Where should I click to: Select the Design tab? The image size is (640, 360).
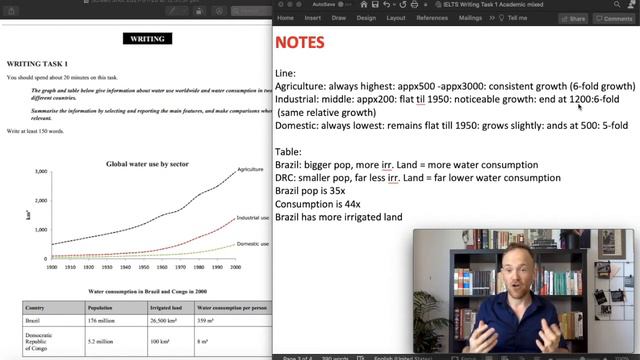coord(366,18)
